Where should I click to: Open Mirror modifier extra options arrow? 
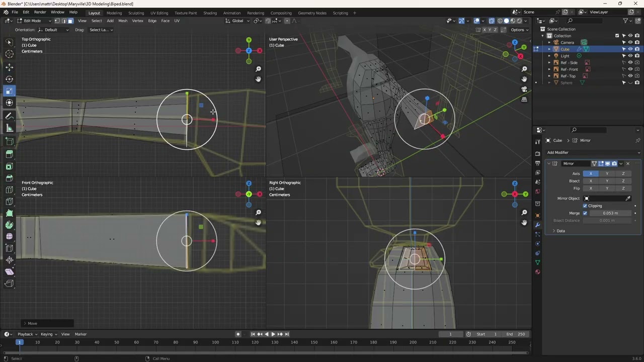pos(621,163)
